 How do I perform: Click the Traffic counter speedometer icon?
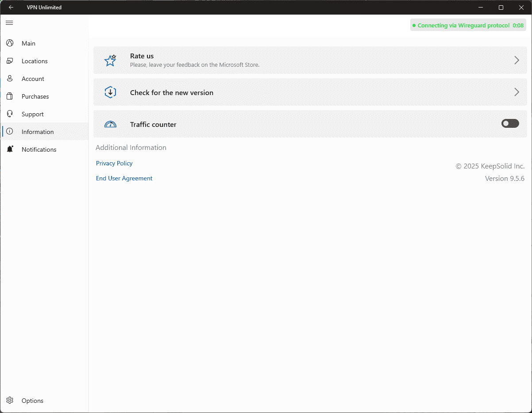pyautogui.click(x=110, y=124)
